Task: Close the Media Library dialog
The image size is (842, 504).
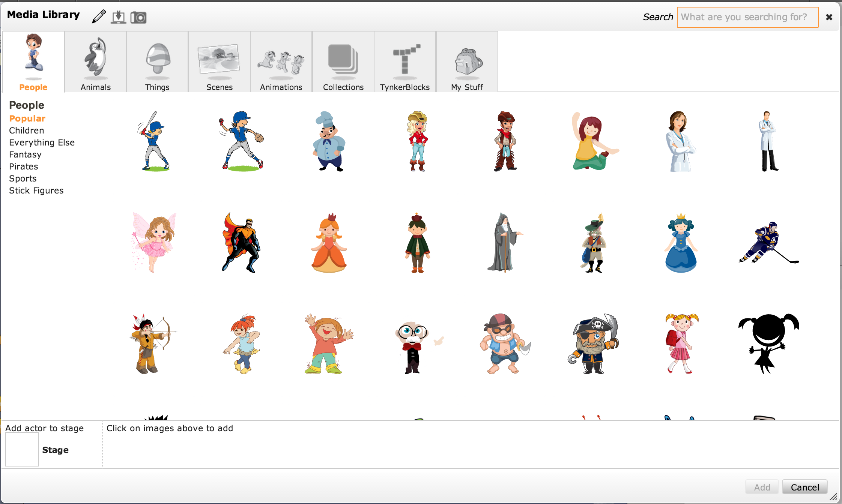Action: (829, 17)
